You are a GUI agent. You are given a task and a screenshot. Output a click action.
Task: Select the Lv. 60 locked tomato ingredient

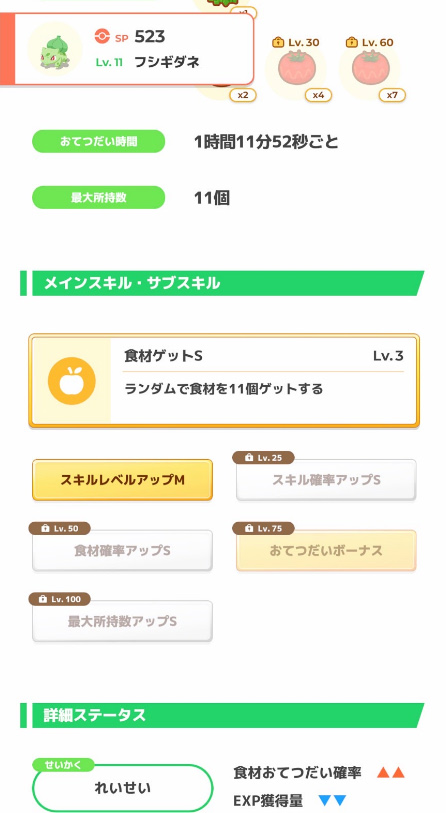click(x=370, y=68)
